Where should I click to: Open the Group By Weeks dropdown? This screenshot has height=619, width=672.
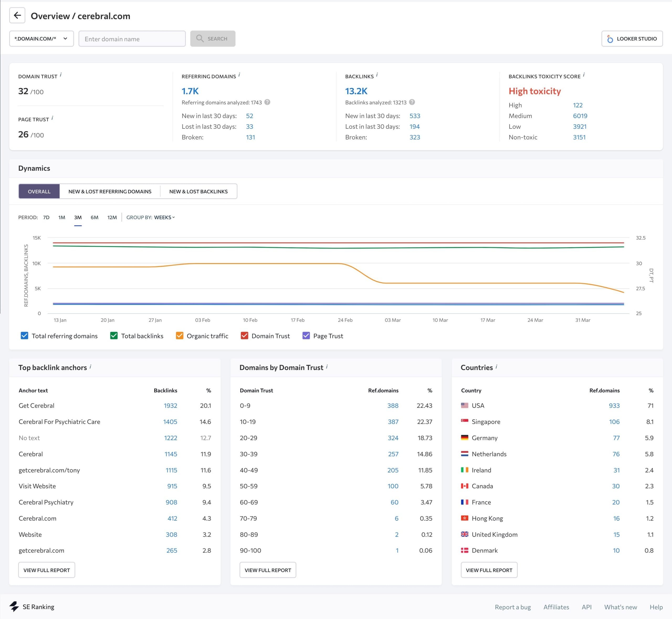click(x=164, y=217)
